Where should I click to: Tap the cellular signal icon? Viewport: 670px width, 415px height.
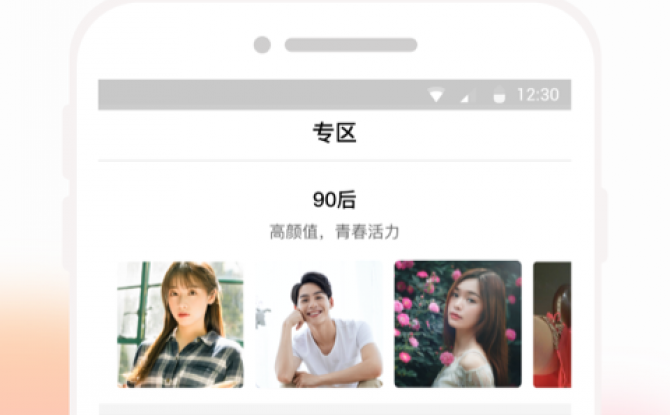click(466, 97)
